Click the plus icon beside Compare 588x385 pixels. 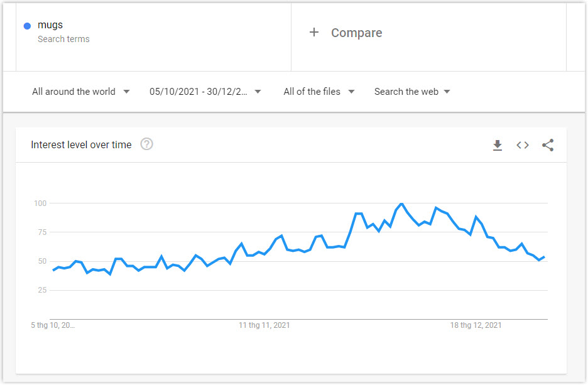click(x=314, y=32)
